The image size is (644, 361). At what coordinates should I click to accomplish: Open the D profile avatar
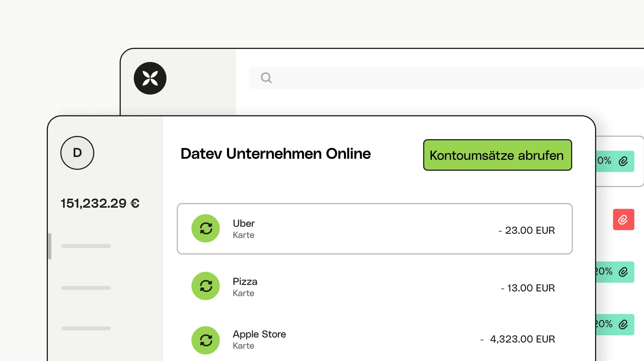[x=77, y=153]
